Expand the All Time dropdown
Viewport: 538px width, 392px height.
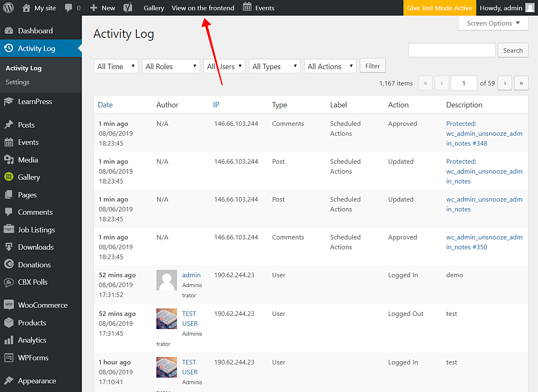(x=116, y=66)
